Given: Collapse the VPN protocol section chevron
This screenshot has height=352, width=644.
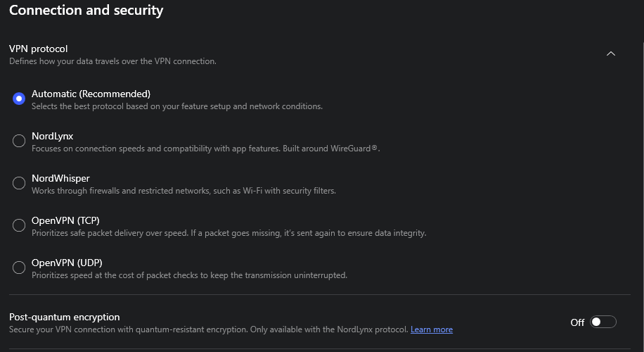Looking at the screenshot, I should (610, 54).
